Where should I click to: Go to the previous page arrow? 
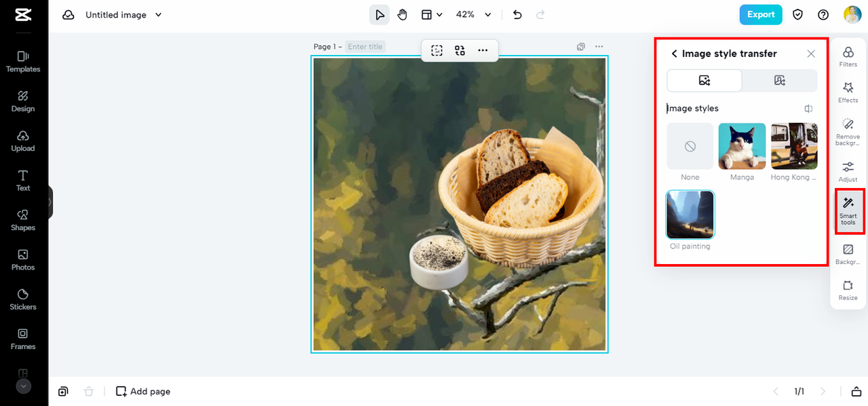point(776,391)
